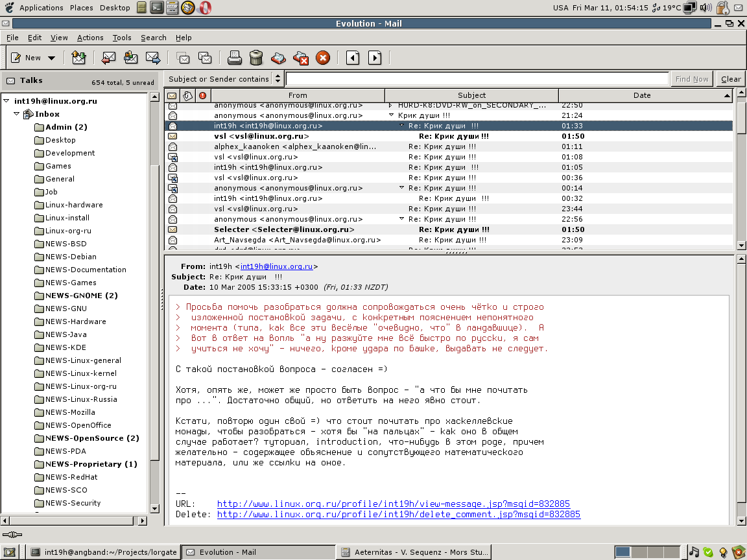Sort by the envelope status column header
Screen dimensions: 747x560
point(172,96)
